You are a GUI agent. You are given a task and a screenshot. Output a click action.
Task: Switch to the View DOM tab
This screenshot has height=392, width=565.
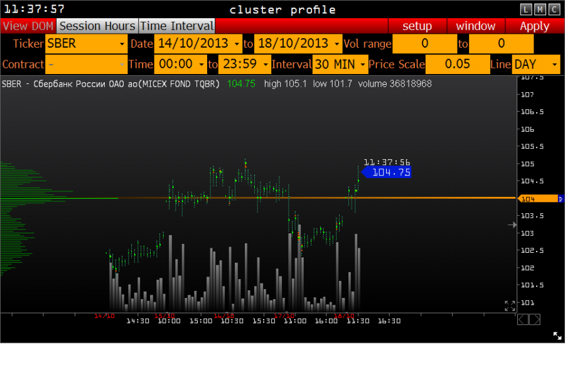pos(28,26)
